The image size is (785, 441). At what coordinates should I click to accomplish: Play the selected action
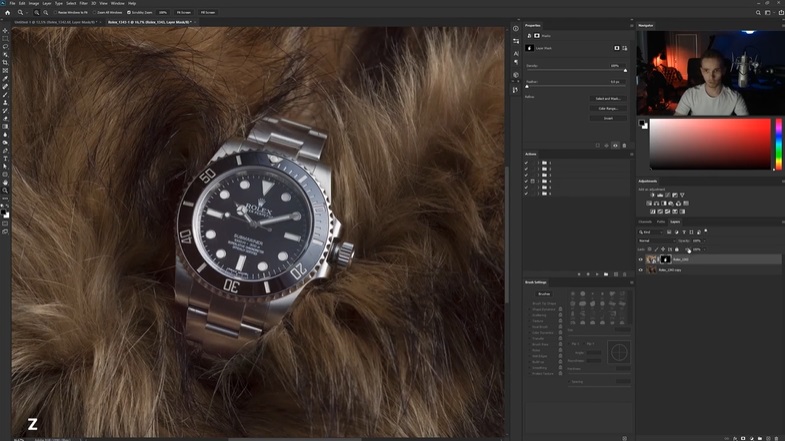pyautogui.click(x=597, y=274)
